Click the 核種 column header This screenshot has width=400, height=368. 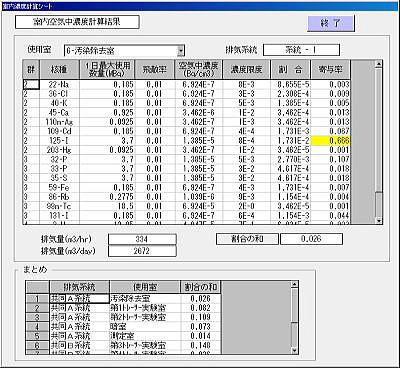59,69
